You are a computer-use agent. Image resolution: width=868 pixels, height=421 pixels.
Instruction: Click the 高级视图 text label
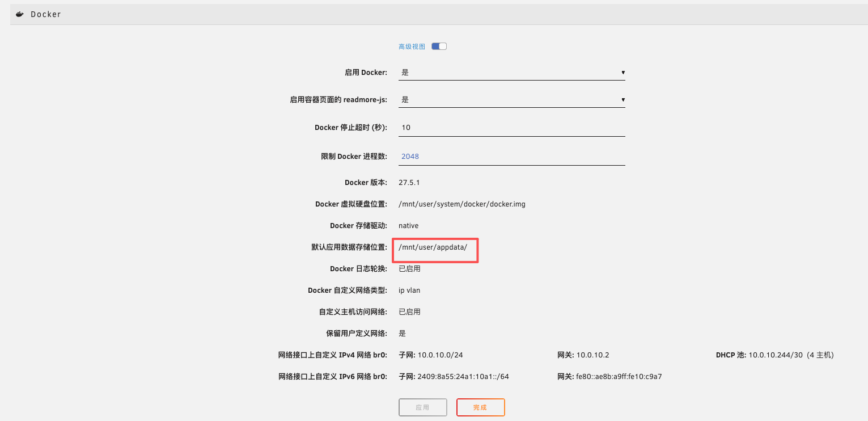[412, 47]
